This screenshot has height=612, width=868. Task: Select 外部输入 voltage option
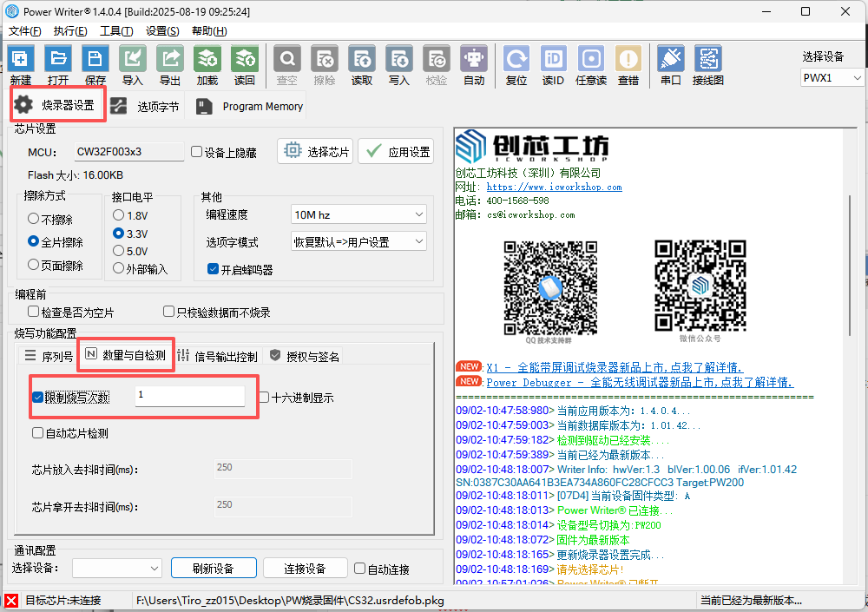coord(118,268)
